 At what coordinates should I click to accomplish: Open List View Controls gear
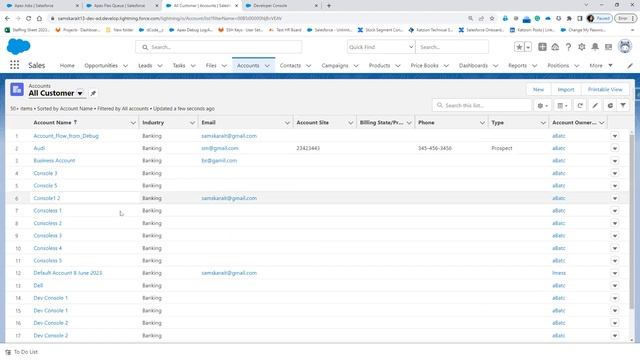(x=542, y=105)
